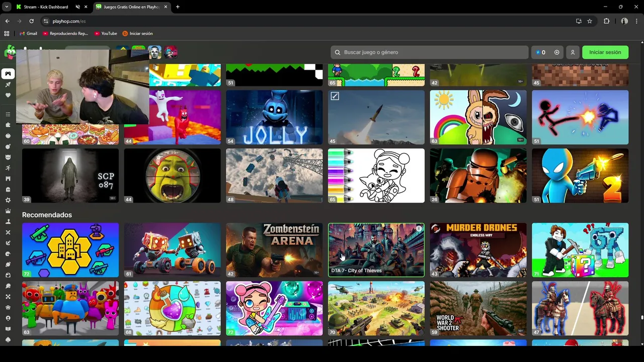This screenshot has height=362, width=644.
Task: View site information icon next to URL
Action: [46, 21]
